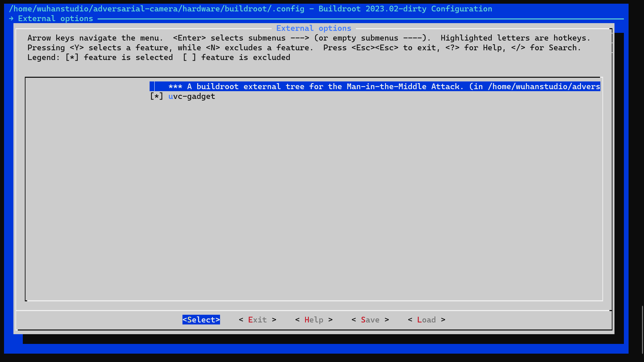Open Help via the <Help> button
This screenshot has width=644, height=362.
(x=313, y=320)
